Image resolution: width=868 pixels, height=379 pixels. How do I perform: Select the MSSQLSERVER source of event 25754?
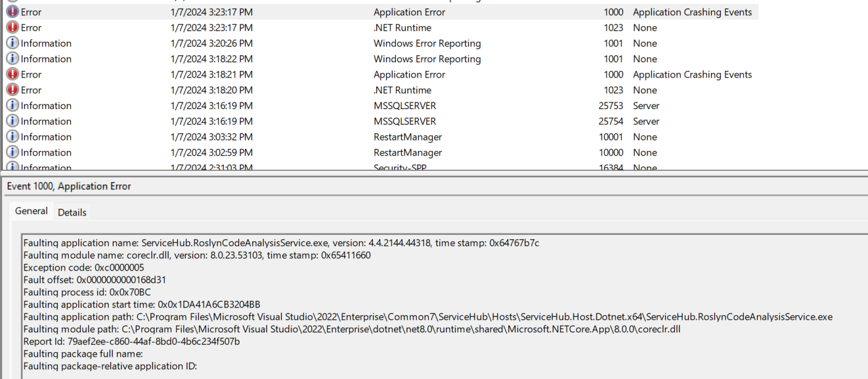(x=404, y=122)
